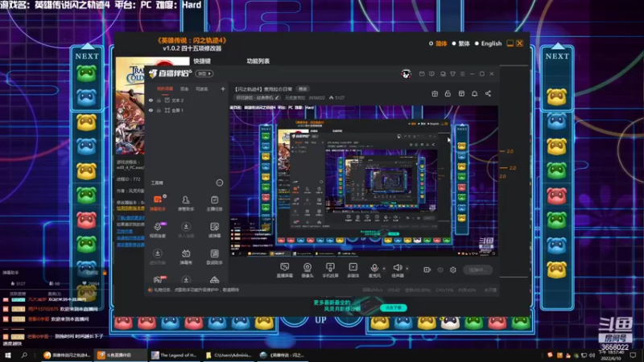
Task: Click the hamburger menu in 直播伴侣 title bar
Action: point(462,74)
